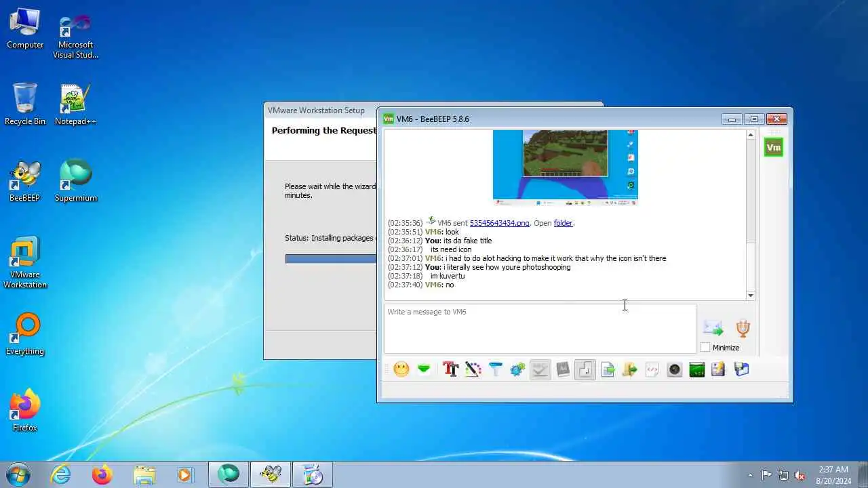Image resolution: width=868 pixels, height=488 pixels.
Task: Select the Everything search desktop shortcut
Action: click(25, 334)
